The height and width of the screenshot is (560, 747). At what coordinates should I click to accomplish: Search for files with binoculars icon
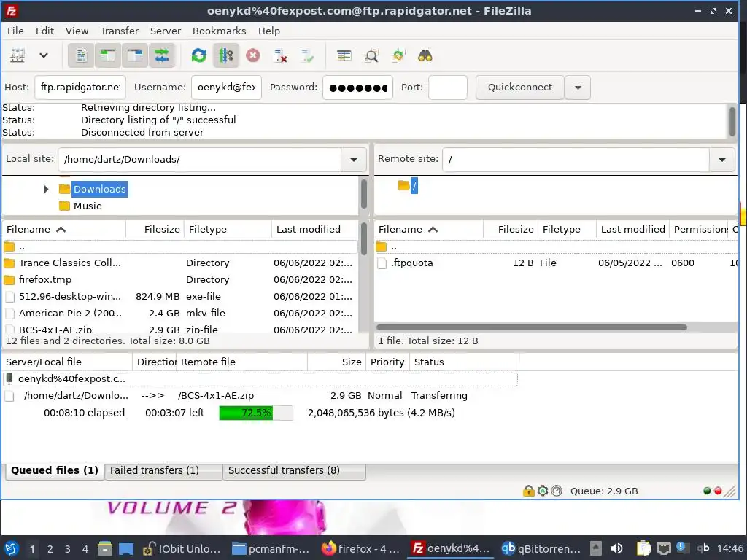(x=425, y=55)
